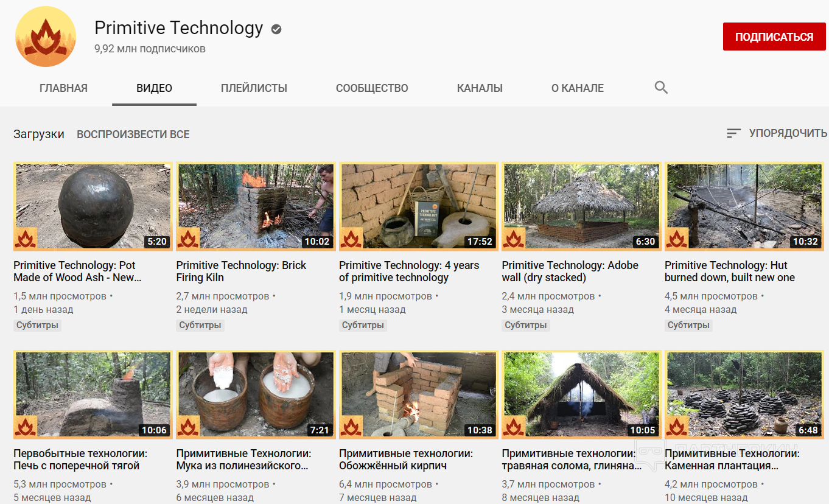The height and width of the screenshot is (504, 829).
Task: Open Мука из полинезийского video title
Action: coord(243,460)
